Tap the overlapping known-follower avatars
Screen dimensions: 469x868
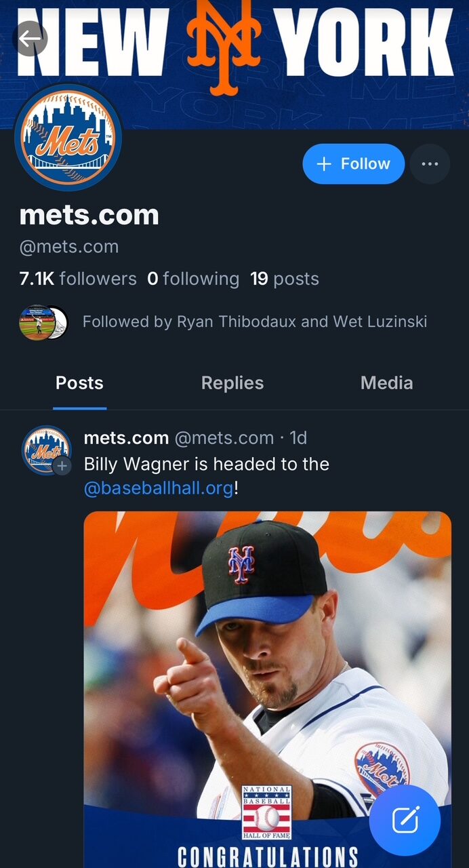(x=43, y=322)
